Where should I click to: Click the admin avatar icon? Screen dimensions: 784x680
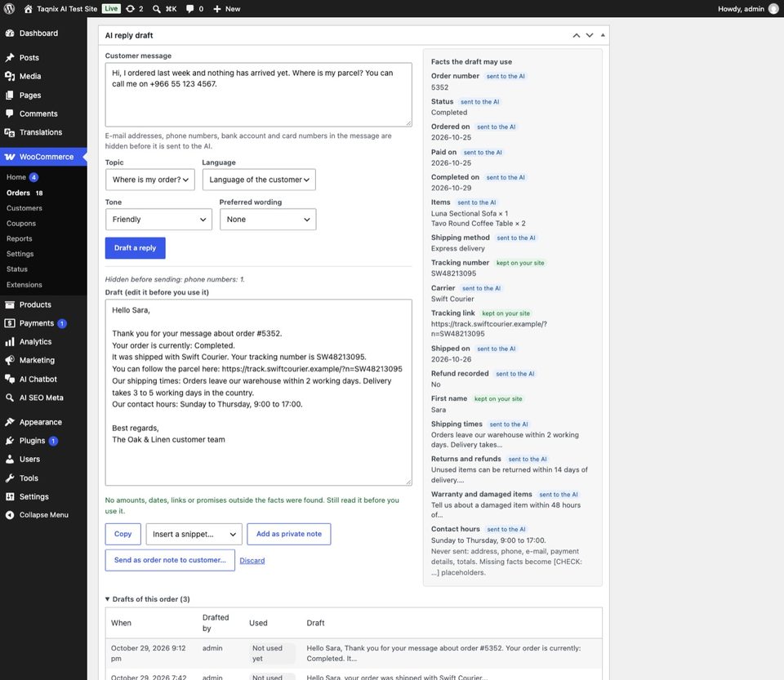click(x=773, y=8)
